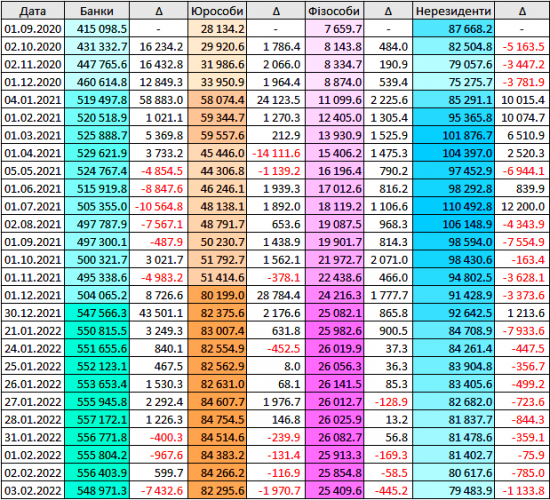Click Фізособи value 26 141.5

click(x=334, y=384)
